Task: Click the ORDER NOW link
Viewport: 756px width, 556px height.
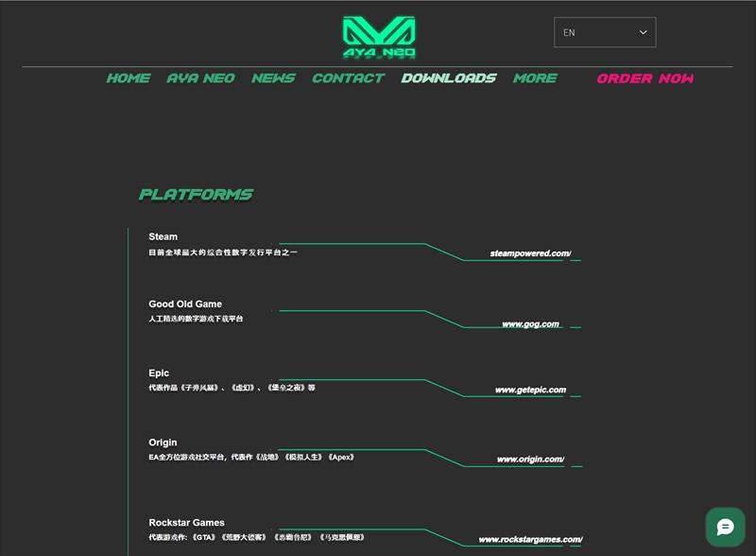Action: [645, 78]
